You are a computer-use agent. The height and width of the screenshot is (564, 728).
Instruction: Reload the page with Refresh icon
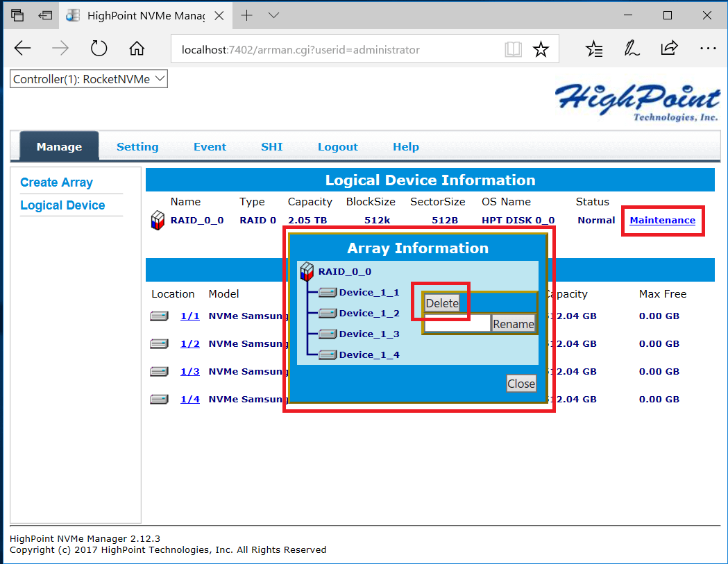pos(99,49)
